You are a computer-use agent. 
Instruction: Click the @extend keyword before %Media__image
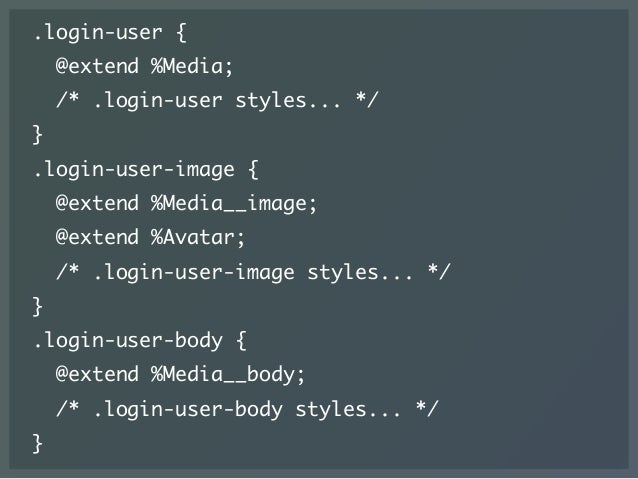point(97,203)
